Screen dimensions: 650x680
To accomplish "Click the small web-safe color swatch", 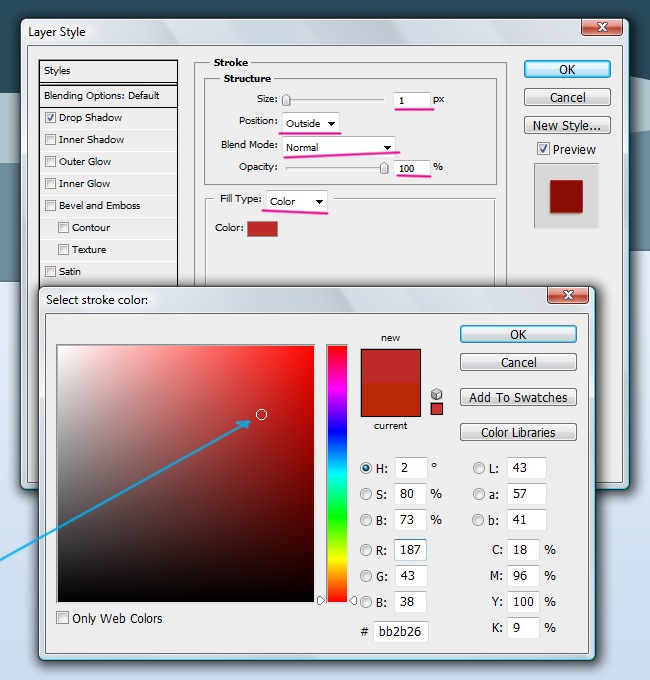I will click(x=436, y=408).
